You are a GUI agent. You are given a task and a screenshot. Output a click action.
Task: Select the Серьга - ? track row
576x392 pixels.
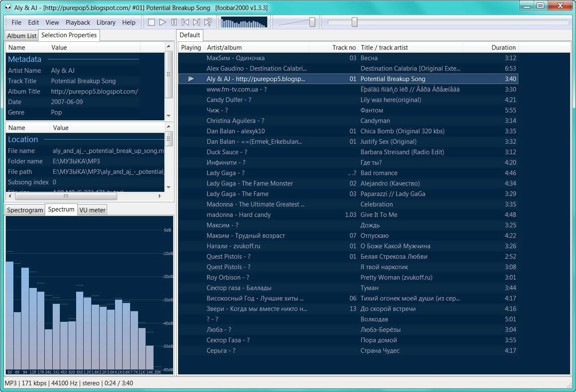(348, 351)
